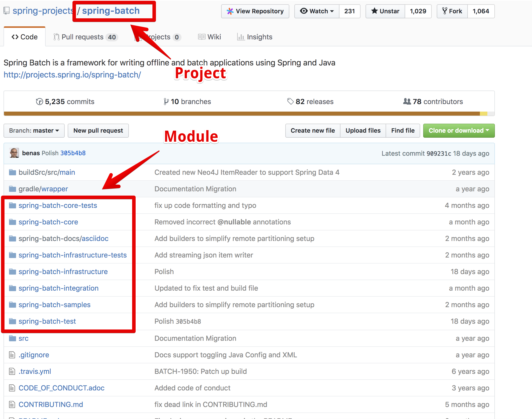The image size is (532, 419).
Task: Open the Insights tab
Action: tap(255, 37)
